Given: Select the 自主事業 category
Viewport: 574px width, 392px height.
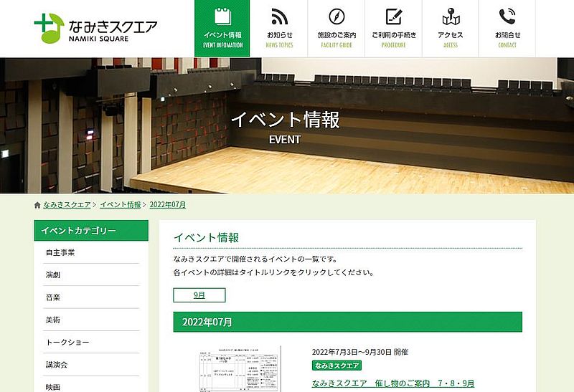Looking at the screenshot, I should point(91,252).
